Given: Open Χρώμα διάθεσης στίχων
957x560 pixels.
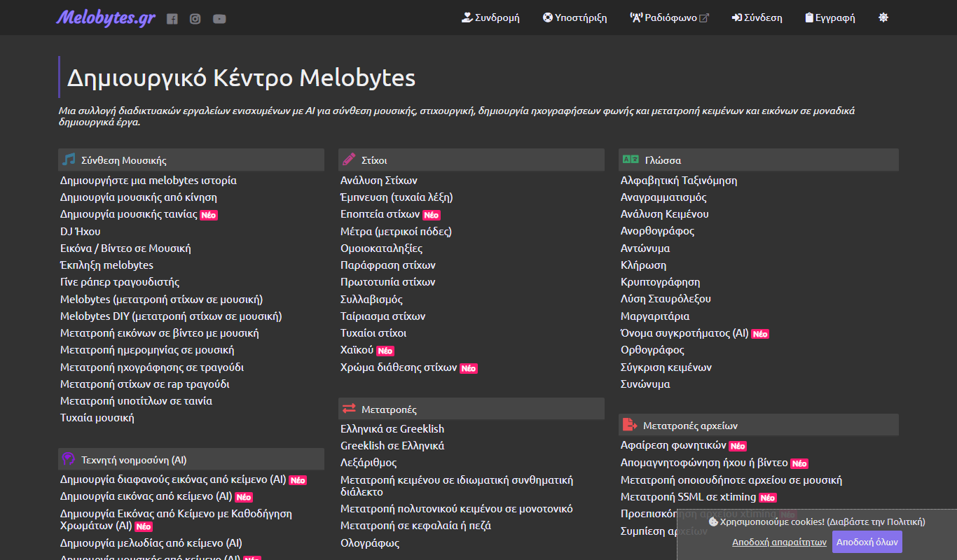Looking at the screenshot, I should 399,367.
